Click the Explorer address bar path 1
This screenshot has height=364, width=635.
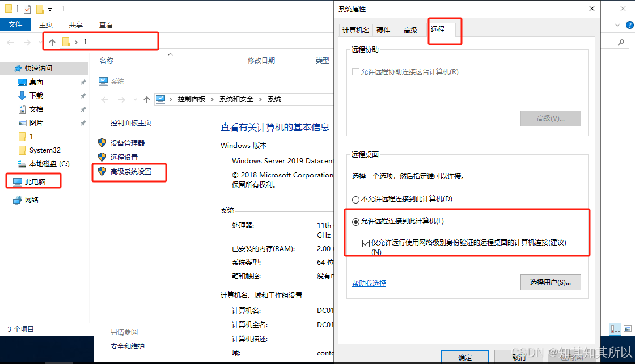(85, 42)
